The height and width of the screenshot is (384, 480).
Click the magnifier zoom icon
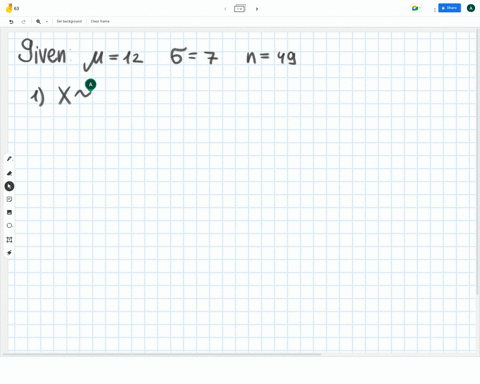tap(39, 22)
